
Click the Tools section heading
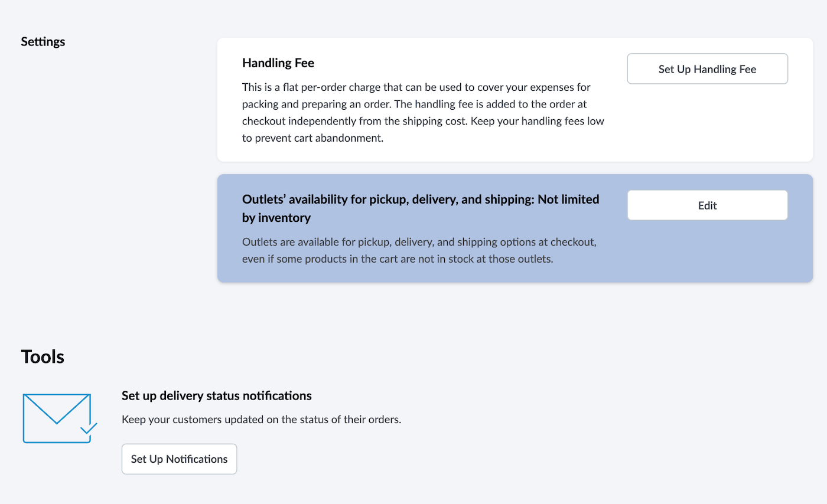click(43, 356)
